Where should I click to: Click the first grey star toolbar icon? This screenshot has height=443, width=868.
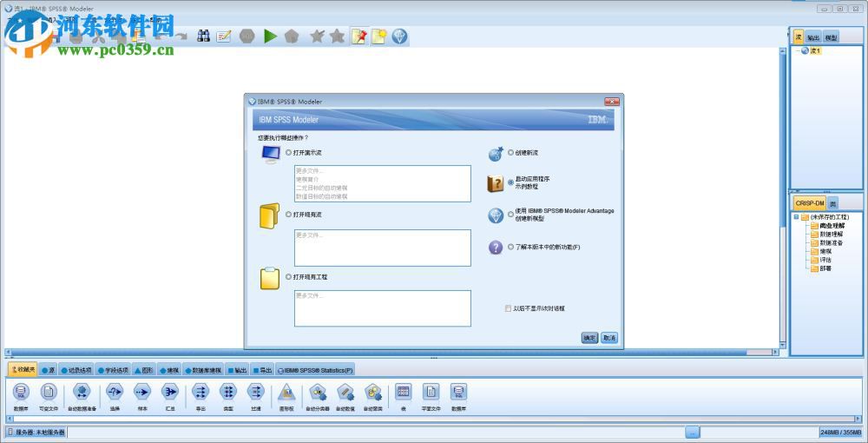click(317, 36)
